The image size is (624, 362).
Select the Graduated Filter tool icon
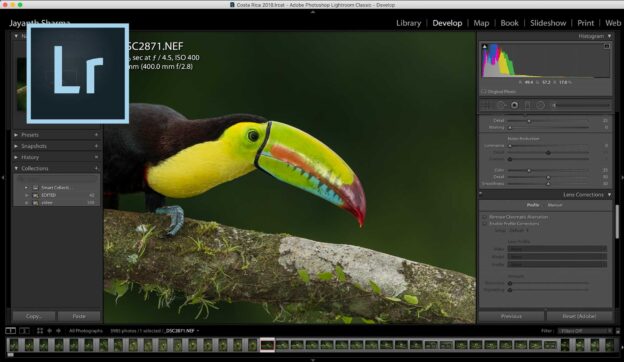(x=527, y=105)
